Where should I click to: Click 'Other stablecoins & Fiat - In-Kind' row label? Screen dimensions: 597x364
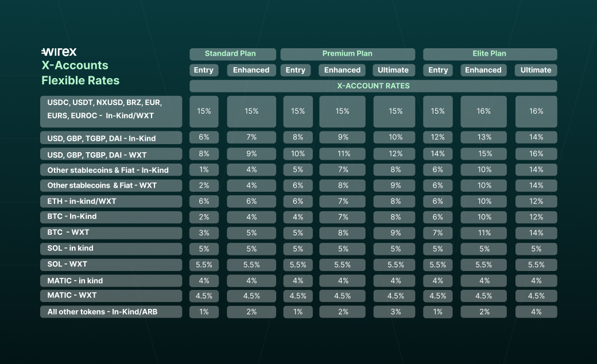[111, 170]
